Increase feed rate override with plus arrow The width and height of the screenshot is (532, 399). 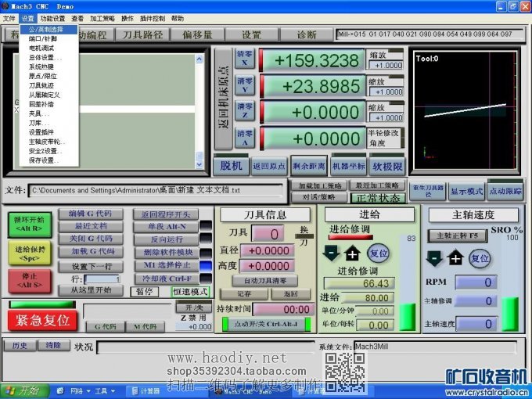coord(353,253)
